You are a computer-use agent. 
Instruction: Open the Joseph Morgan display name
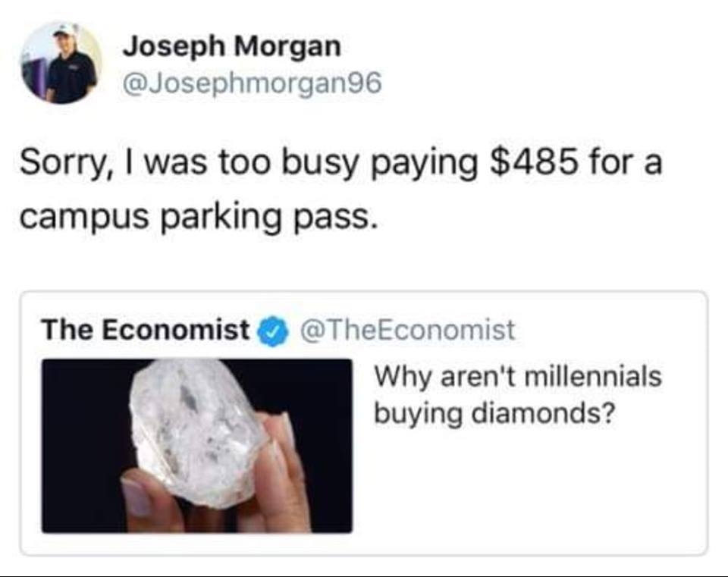pos(231,46)
